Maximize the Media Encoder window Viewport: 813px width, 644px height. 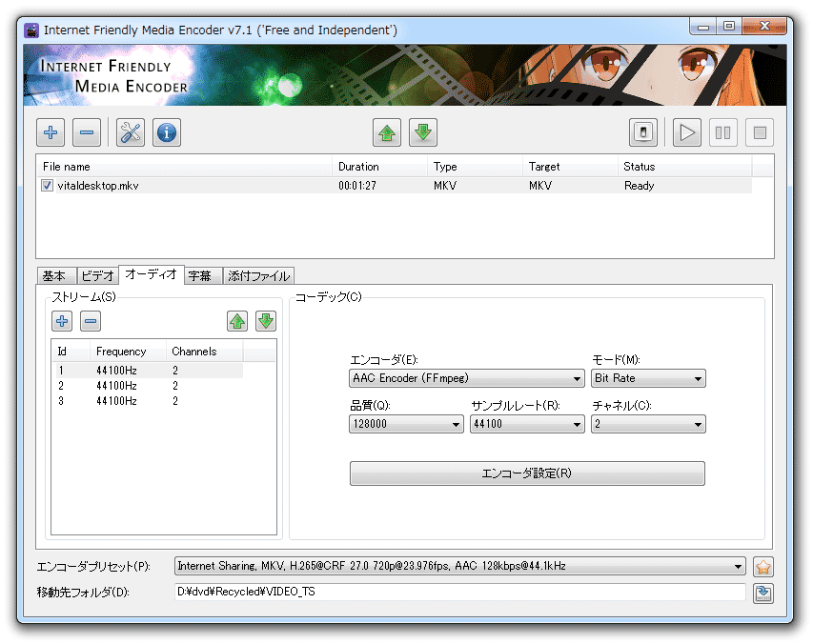pos(729,27)
